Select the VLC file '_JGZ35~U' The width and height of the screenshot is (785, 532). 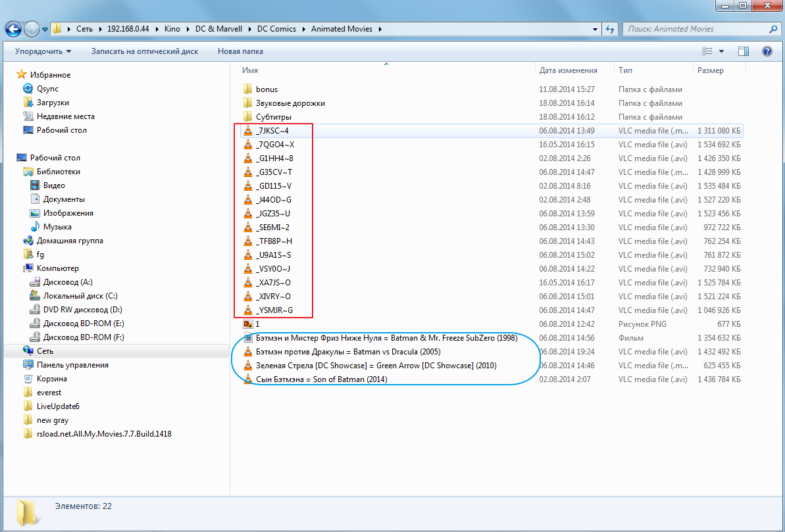click(267, 214)
